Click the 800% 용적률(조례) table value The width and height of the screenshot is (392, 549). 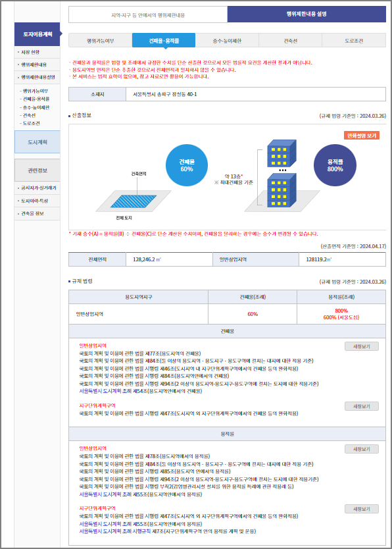tap(341, 311)
